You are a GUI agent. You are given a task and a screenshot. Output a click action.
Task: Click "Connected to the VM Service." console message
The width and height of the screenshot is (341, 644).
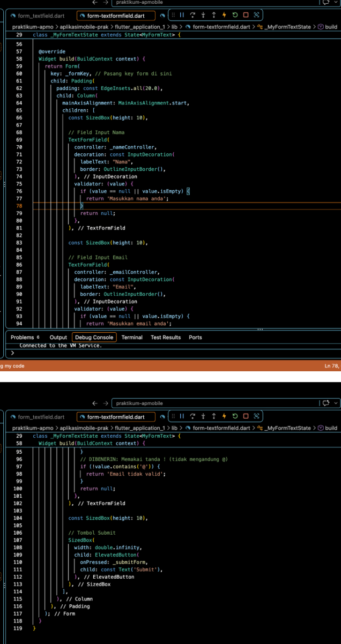tap(61, 346)
